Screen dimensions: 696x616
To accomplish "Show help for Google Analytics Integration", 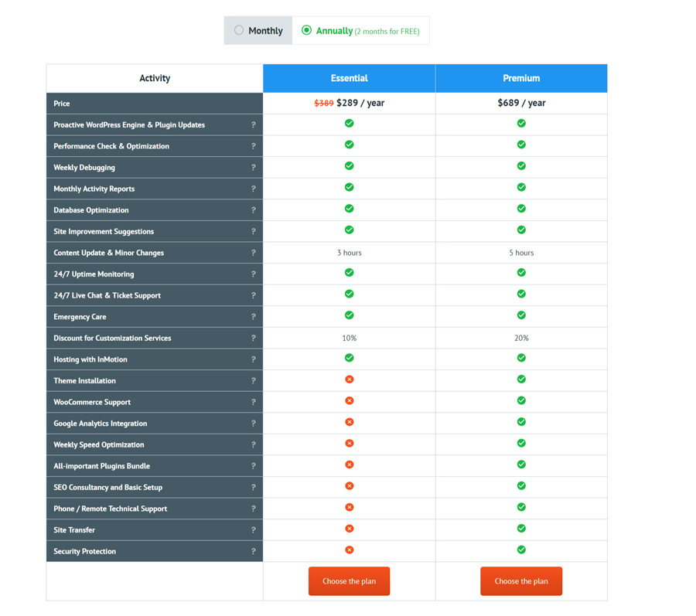I will click(x=253, y=424).
